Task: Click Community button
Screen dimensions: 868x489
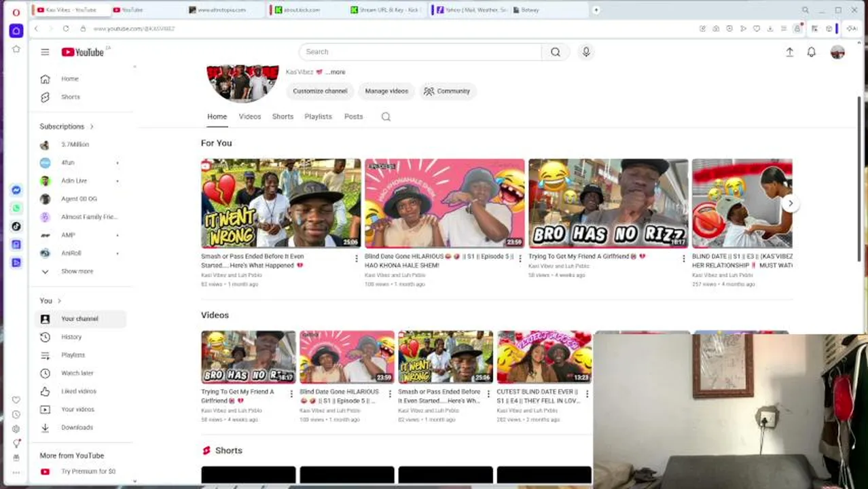Action: click(x=447, y=91)
